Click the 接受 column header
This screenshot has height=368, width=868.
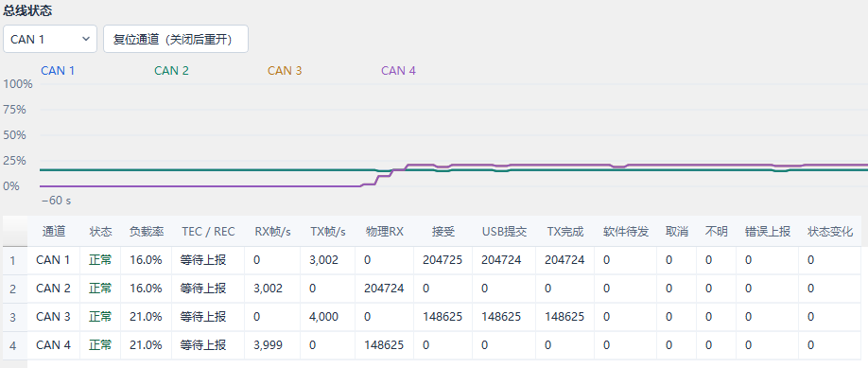(443, 231)
